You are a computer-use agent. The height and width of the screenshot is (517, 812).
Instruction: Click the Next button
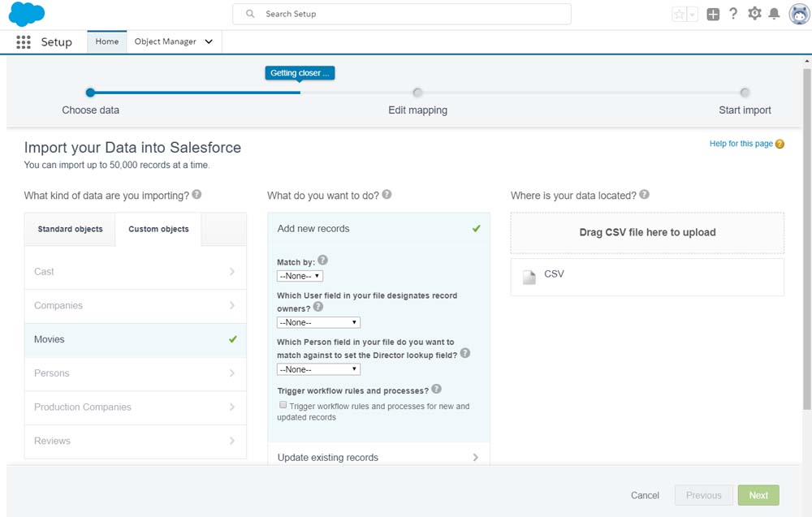[758, 495]
